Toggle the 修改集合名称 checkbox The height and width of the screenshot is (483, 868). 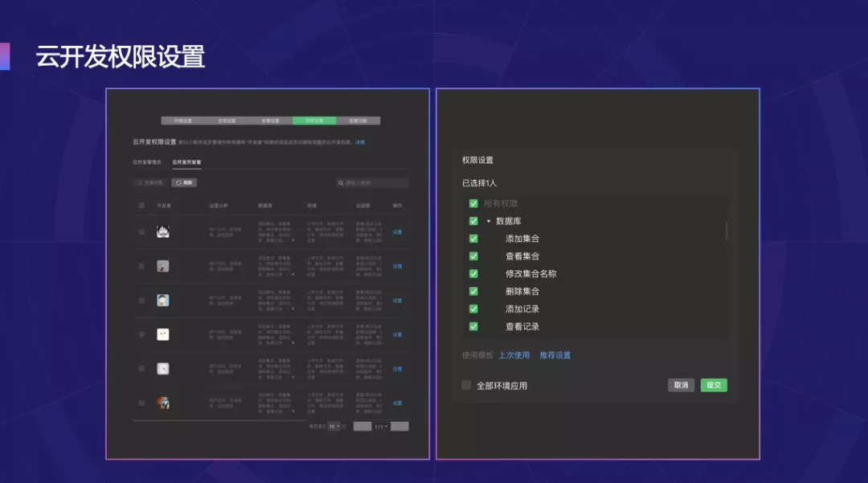pos(473,273)
